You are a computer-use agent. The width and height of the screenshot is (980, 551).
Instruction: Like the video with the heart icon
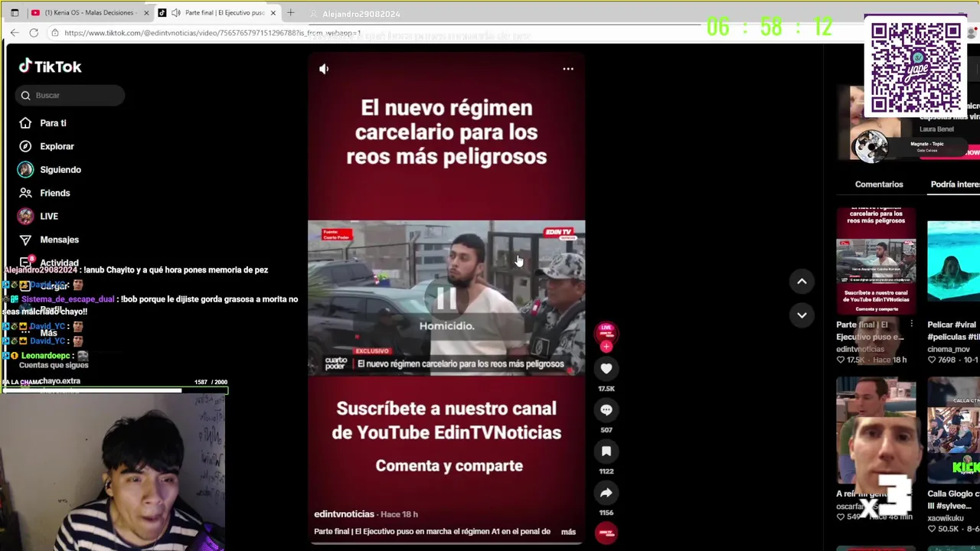606,369
